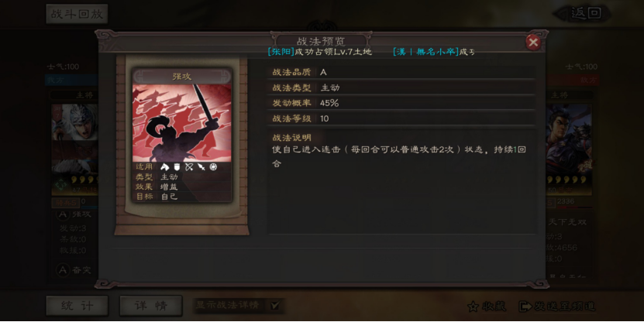Click the [张阳] player name link

point(281,52)
